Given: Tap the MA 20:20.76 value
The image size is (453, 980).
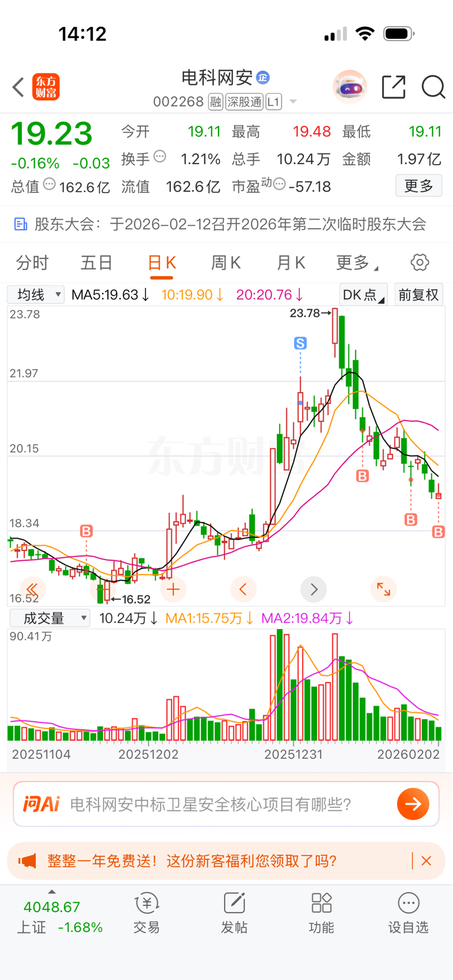Looking at the screenshot, I should click(x=270, y=294).
